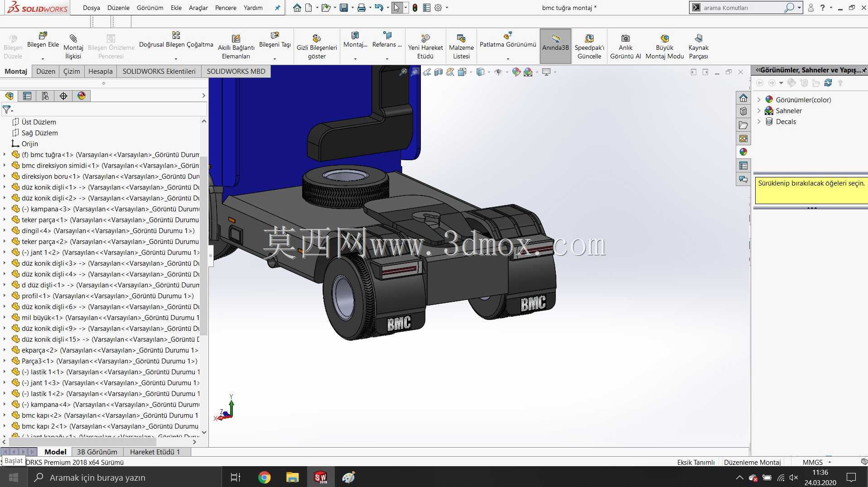The image size is (868, 487).
Task: Click the taskbar search box
Action: click(x=125, y=477)
